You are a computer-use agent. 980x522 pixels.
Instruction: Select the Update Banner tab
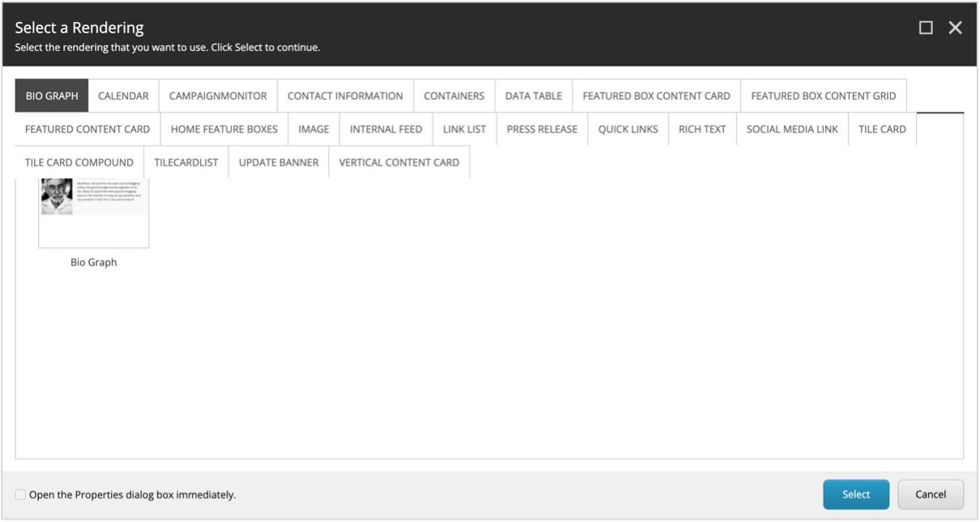279,162
